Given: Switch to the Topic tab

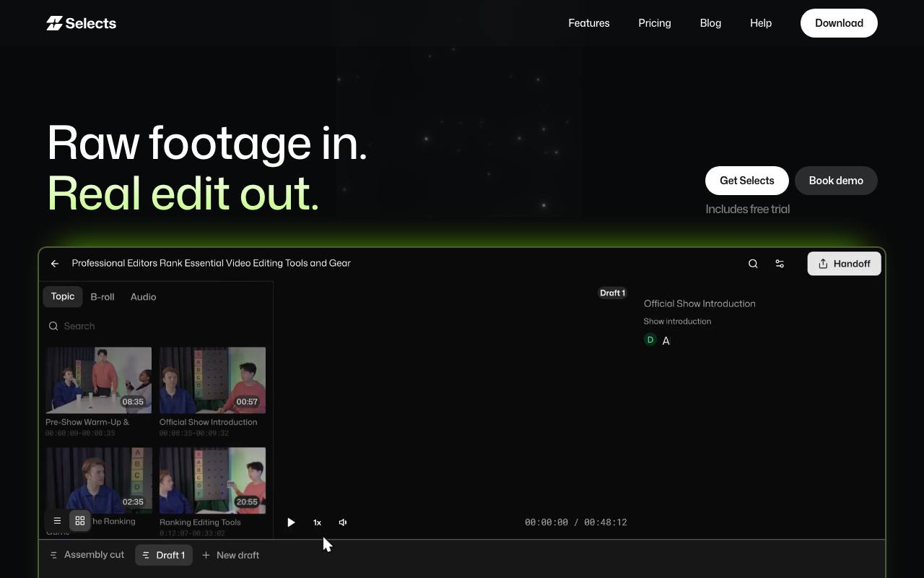Looking at the screenshot, I should (63, 296).
